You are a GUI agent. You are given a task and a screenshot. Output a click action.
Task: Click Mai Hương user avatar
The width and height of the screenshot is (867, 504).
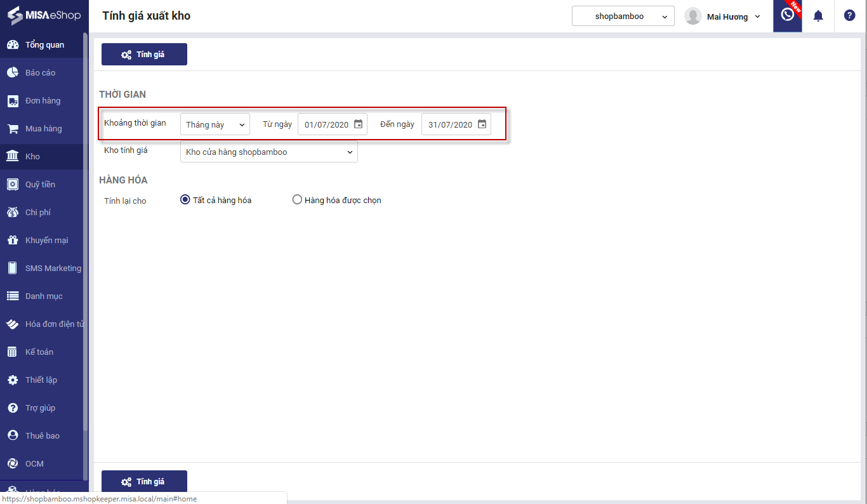tap(692, 17)
